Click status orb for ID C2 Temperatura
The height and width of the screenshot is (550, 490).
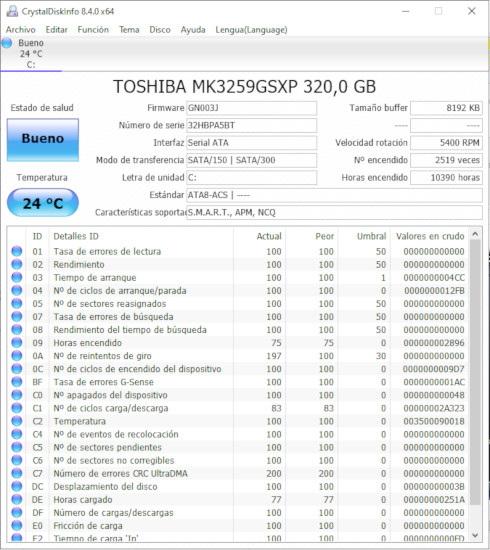pyautogui.click(x=16, y=421)
